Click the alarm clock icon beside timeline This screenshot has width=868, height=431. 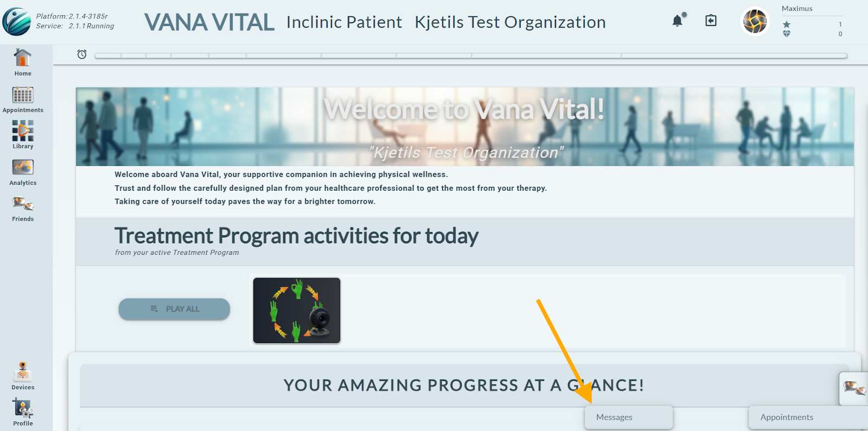tap(82, 54)
